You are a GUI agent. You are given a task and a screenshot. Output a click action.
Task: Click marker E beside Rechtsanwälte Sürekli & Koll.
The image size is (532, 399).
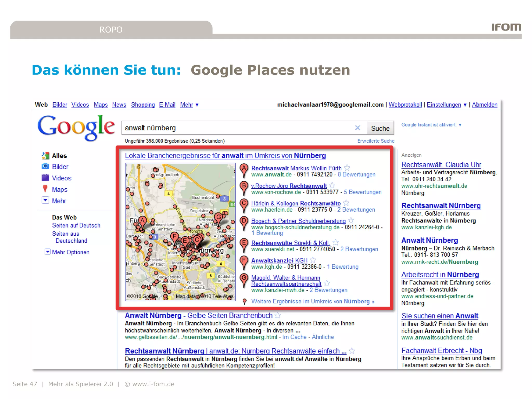(244, 245)
